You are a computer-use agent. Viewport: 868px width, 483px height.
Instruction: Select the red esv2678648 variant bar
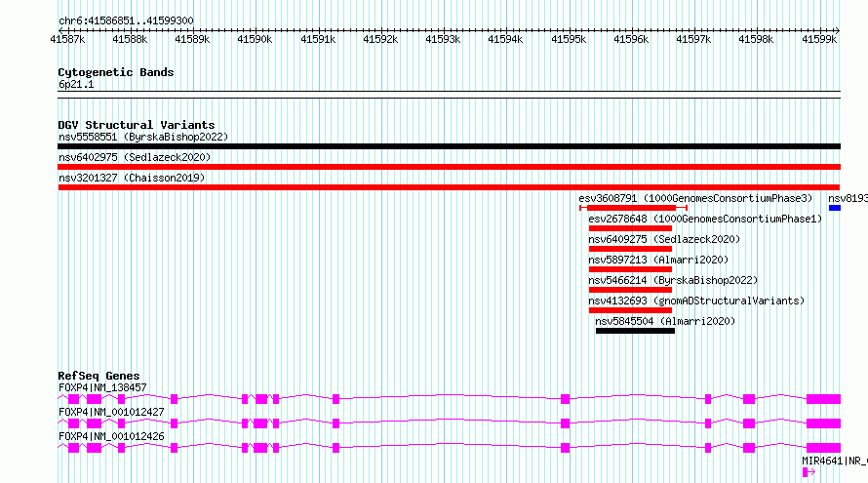pyautogui.click(x=630, y=228)
